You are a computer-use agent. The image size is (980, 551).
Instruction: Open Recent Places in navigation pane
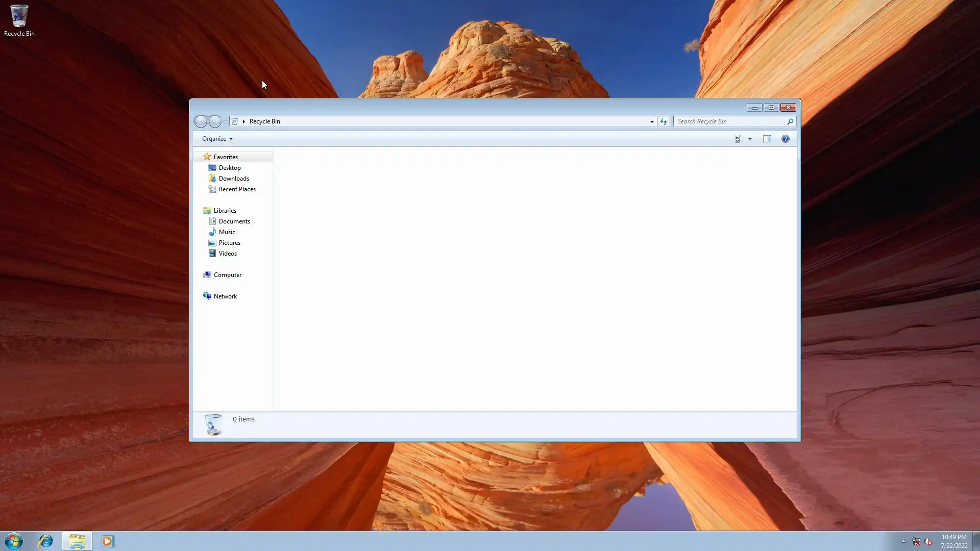pyautogui.click(x=237, y=189)
